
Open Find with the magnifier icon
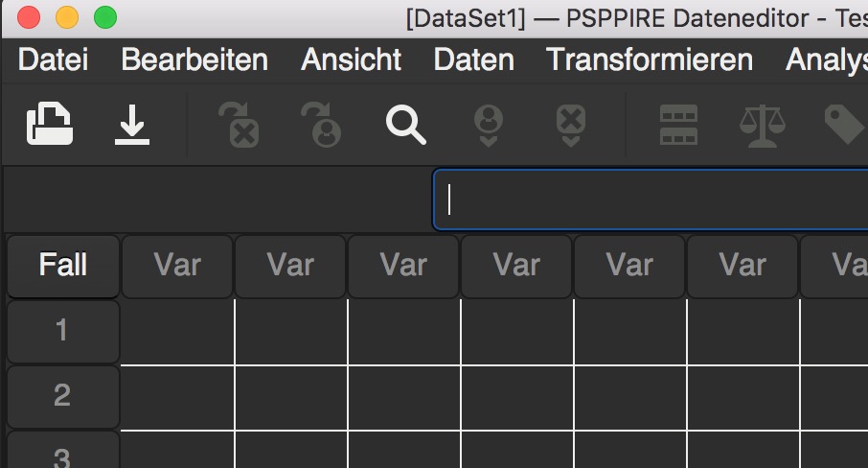[x=406, y=125]
